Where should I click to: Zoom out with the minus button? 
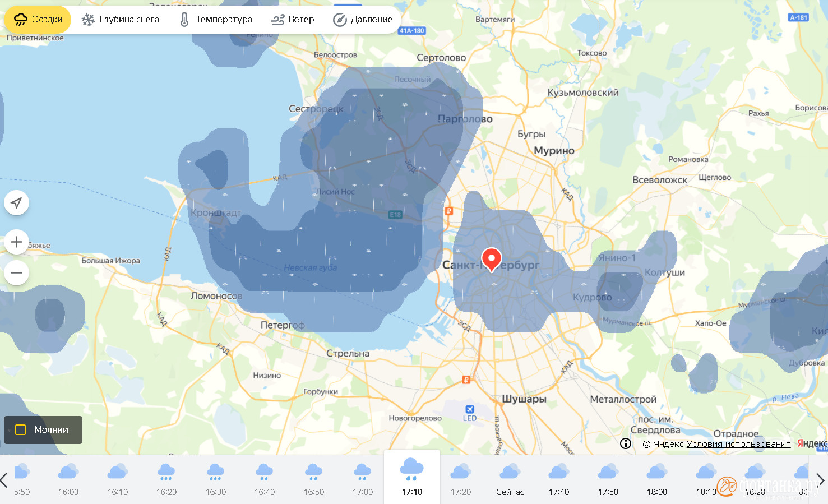[x=16, y=273]
